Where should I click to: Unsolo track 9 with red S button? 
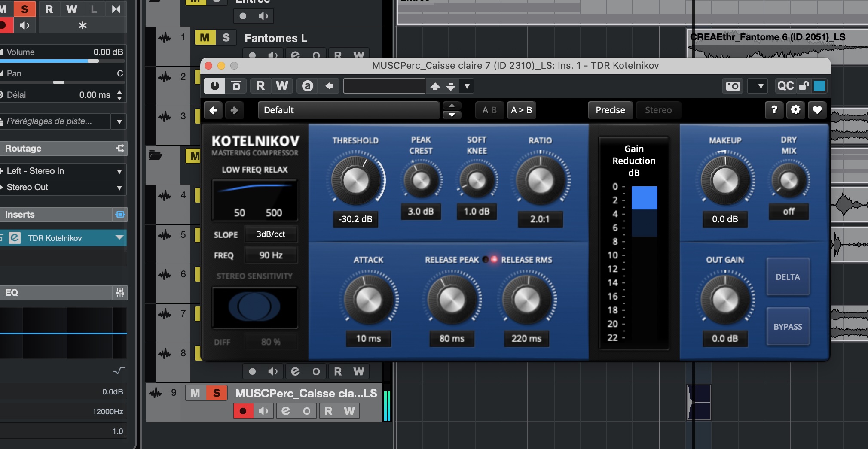click(x=217, y=393)
